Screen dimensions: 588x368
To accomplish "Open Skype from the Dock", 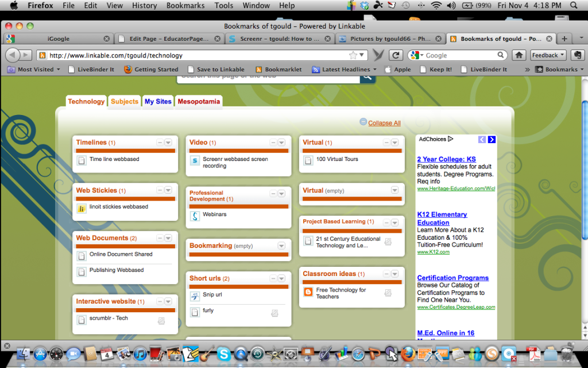I will (x=223, y=354).
